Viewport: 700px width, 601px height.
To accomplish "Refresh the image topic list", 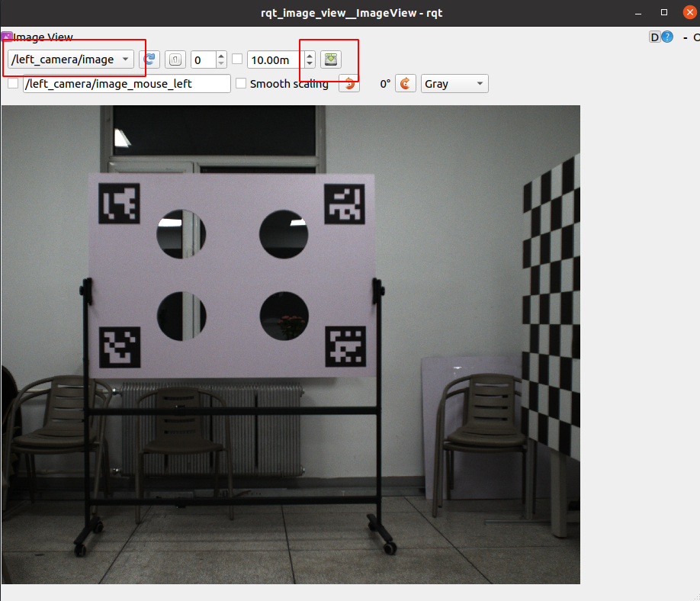I will coord(151,59).
